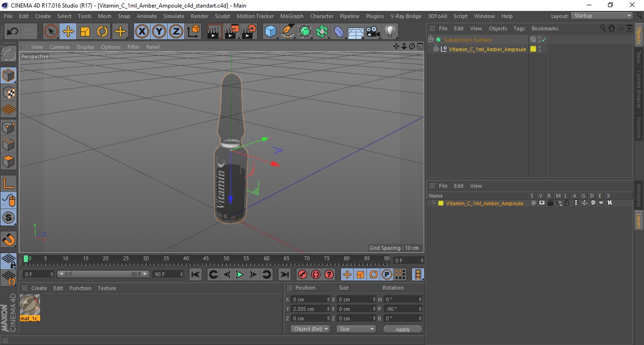Add a Cube primitive object
Image resolution: width=644 pixels, height=345 pixels.
coord(271,32)
